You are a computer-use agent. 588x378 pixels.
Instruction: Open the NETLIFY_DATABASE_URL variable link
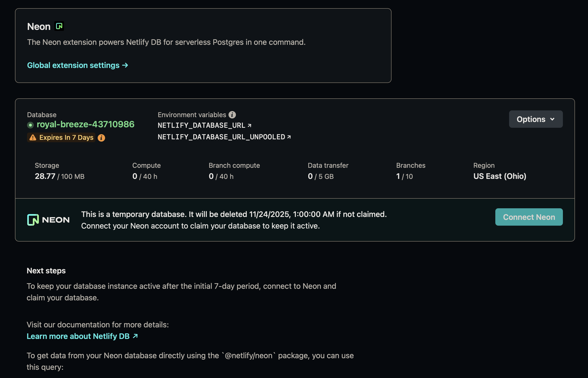coord(202,125)
